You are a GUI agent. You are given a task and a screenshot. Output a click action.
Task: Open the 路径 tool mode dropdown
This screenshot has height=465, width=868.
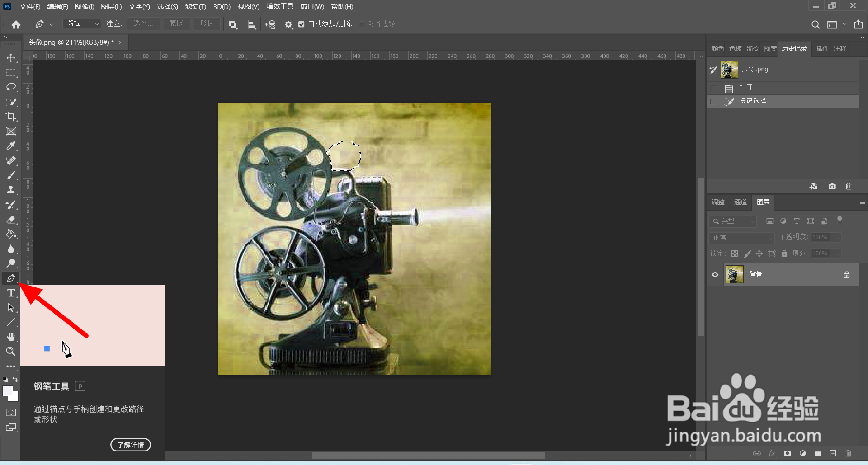coord(82,23)
